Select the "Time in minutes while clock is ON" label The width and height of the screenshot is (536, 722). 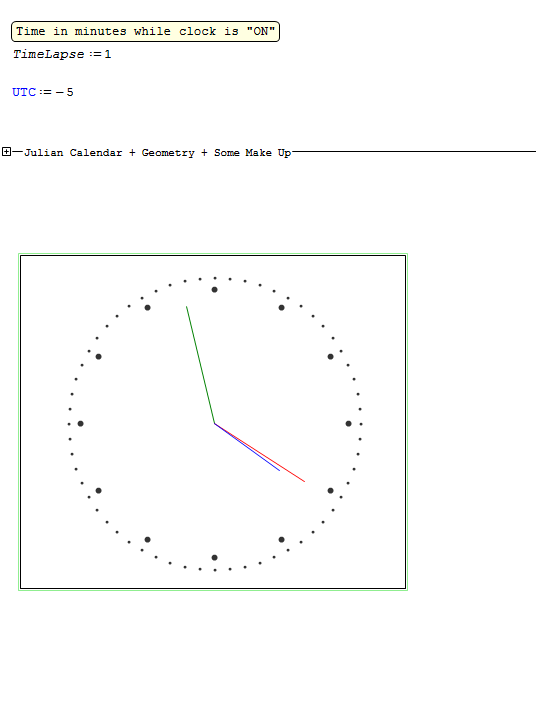click(146, 31)
